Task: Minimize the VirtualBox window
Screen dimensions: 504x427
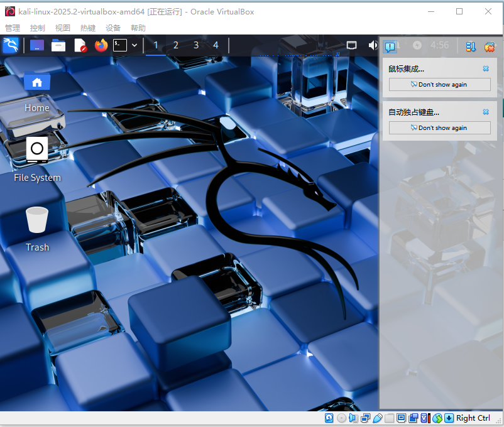Action: [431, 11]
